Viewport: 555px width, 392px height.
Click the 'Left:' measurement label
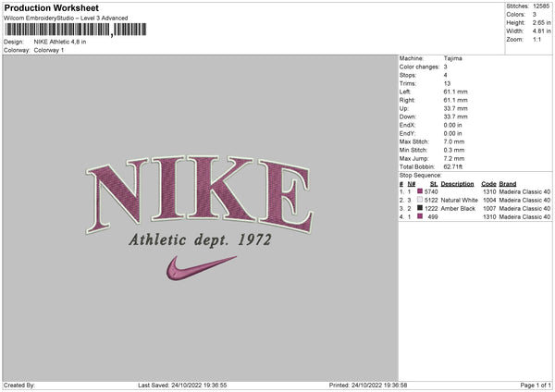(405, 92)
